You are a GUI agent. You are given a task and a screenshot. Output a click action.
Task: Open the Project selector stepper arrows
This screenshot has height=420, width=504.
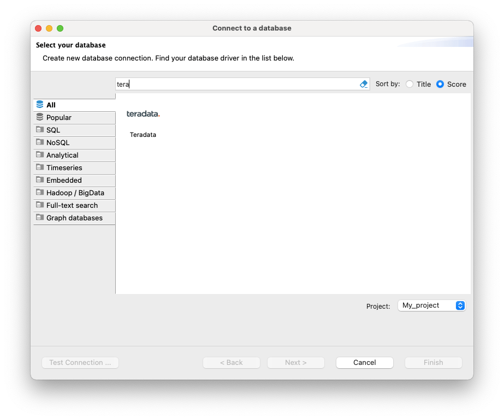coord(461,305)
